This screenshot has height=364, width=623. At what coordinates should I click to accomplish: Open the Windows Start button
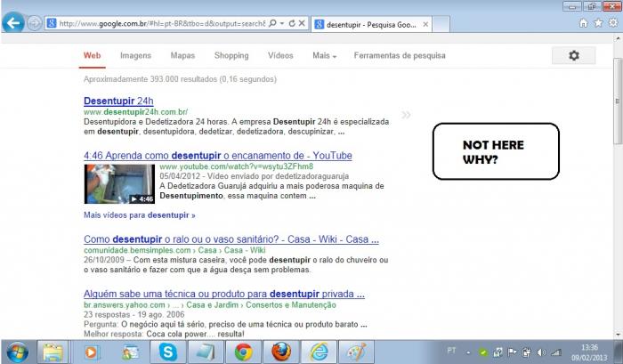17,352
